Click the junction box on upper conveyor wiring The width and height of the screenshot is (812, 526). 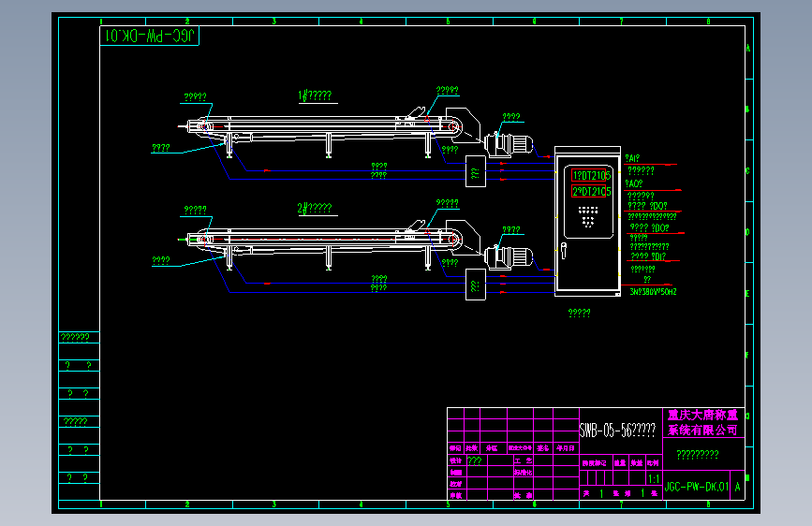(476, 171)
